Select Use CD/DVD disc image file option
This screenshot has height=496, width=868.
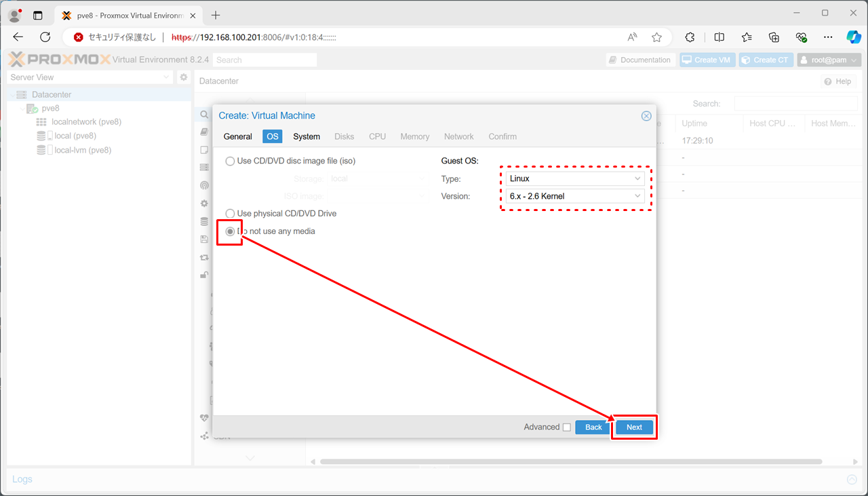[x=231, y=161]
